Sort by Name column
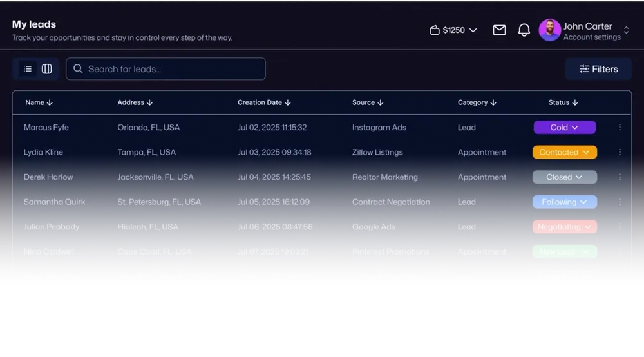This screenshot has width=644, height=357. tap(39, 102)
